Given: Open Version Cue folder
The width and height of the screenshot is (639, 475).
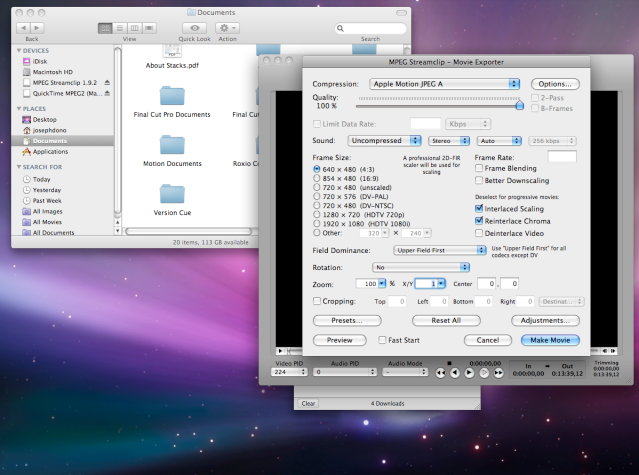Looking at the screenshot, I should [172, 200].
